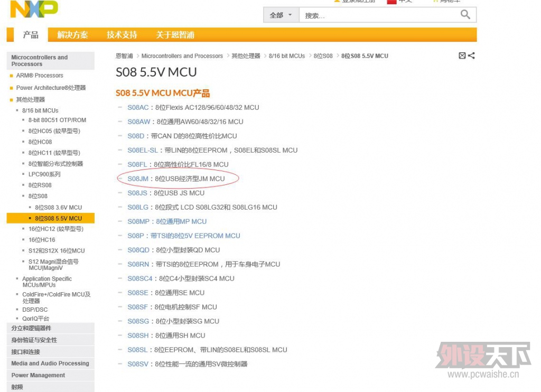541x392 pixels.
Task: Click the search magnifier icon
Action: pyautogui.click(x=465, y=14)
